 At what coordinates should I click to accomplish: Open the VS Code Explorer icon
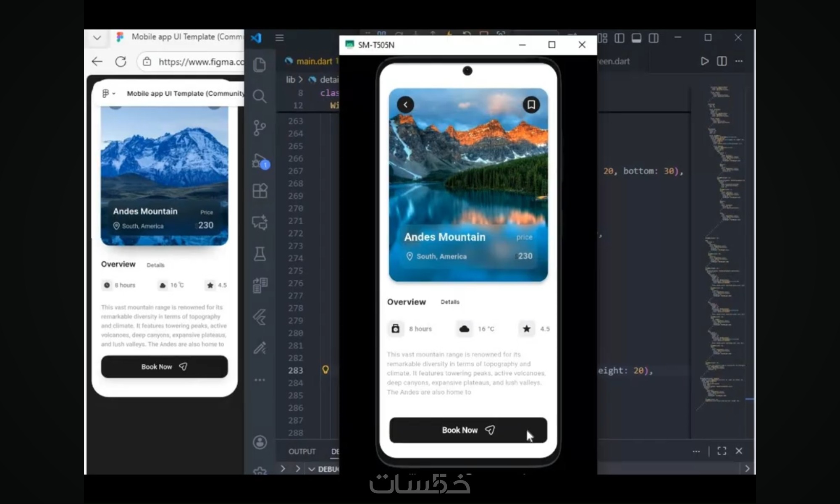[260, 65]
